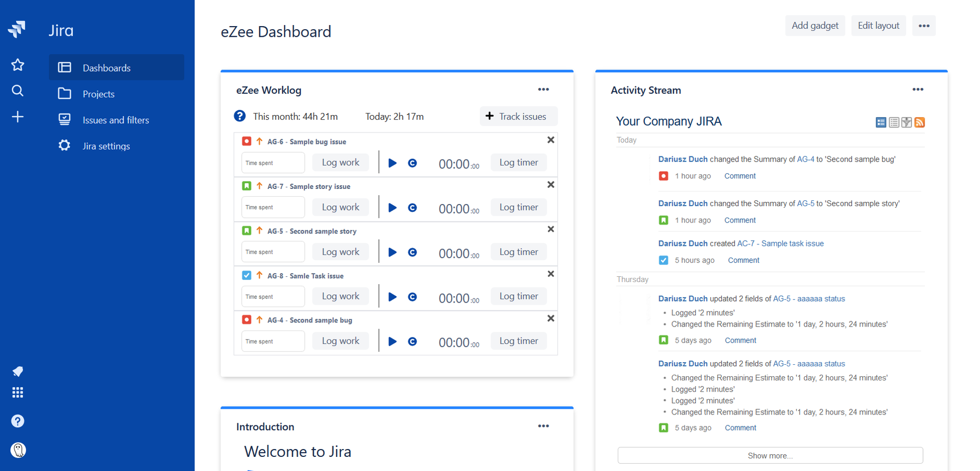Open Starred and recent star icon

click(18, 65)
